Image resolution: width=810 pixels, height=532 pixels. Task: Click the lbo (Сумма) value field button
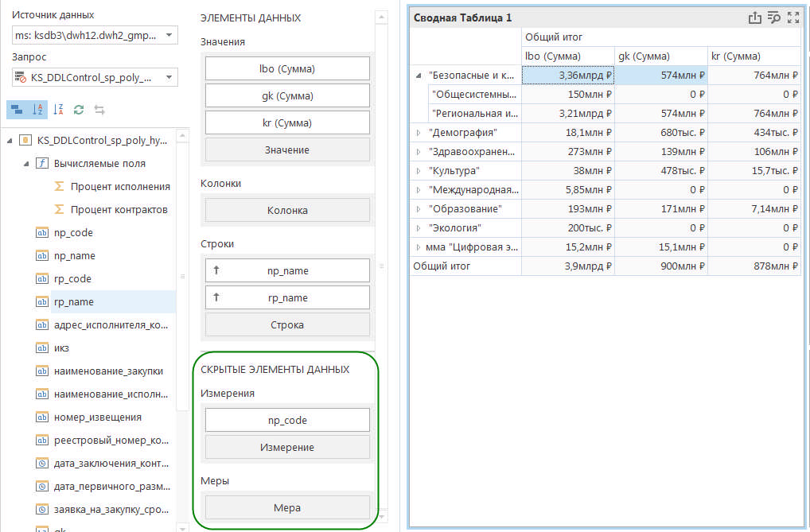pyautogui.click(x=287, y=68)
